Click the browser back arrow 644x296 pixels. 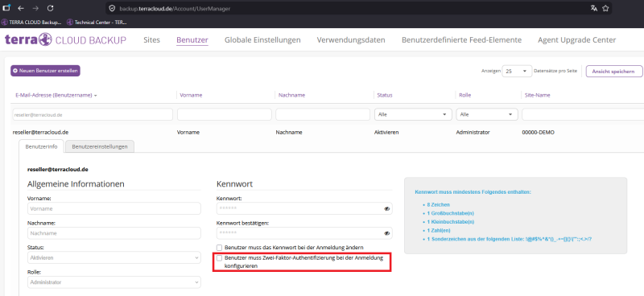point(21,8)
